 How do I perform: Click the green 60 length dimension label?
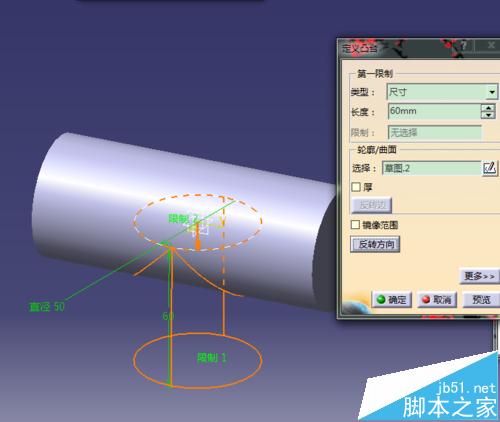tap(168, 316)
